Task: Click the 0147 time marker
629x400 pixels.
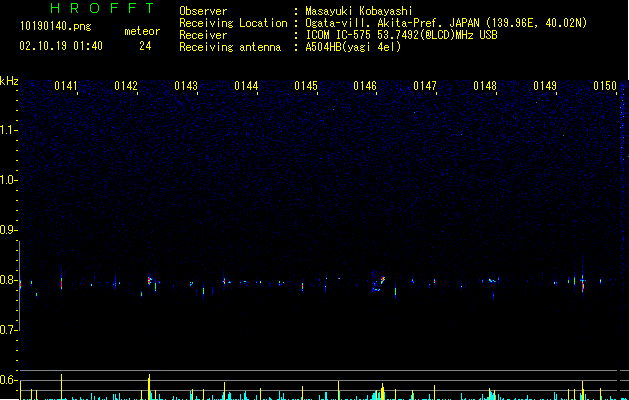Action: click(x=425, y=86)
